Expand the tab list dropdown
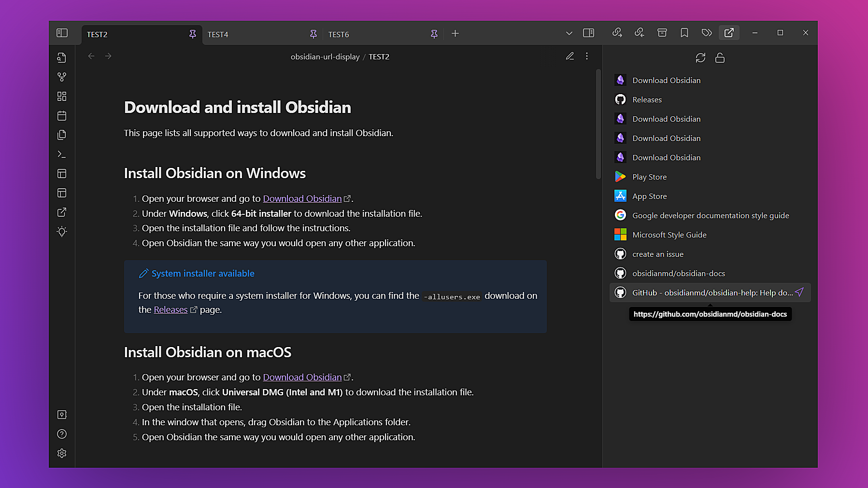Image resolution: width=868 pixels, height=488 pixels. tap(569, 33)
